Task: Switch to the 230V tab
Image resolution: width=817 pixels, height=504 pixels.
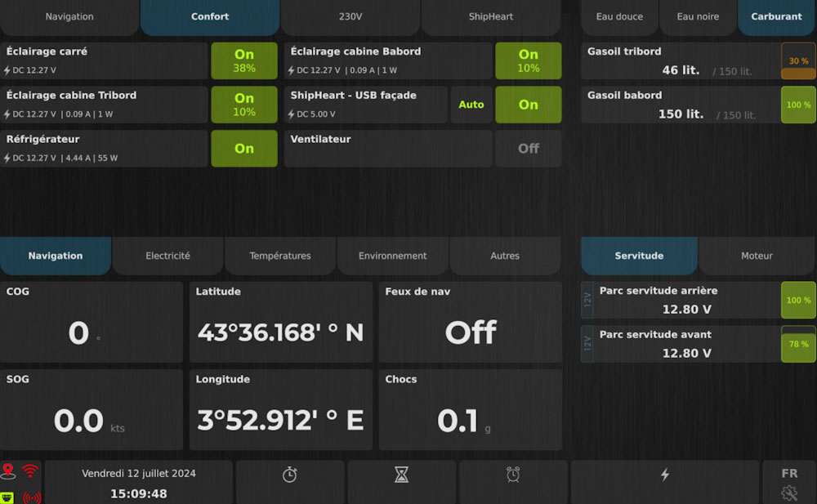Action: tap(350, 16)
